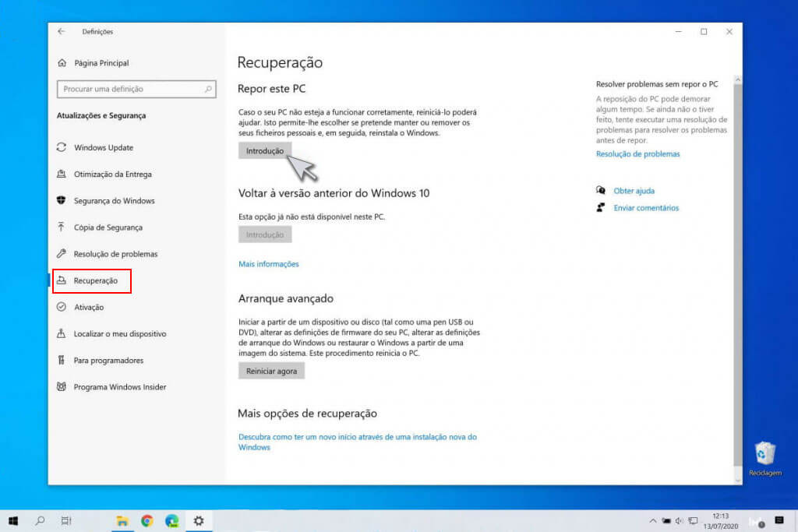Open the Reciclagem desktop icon
Image resolution: width=798 pixels, height=532 pixels.
click(765, 459)
